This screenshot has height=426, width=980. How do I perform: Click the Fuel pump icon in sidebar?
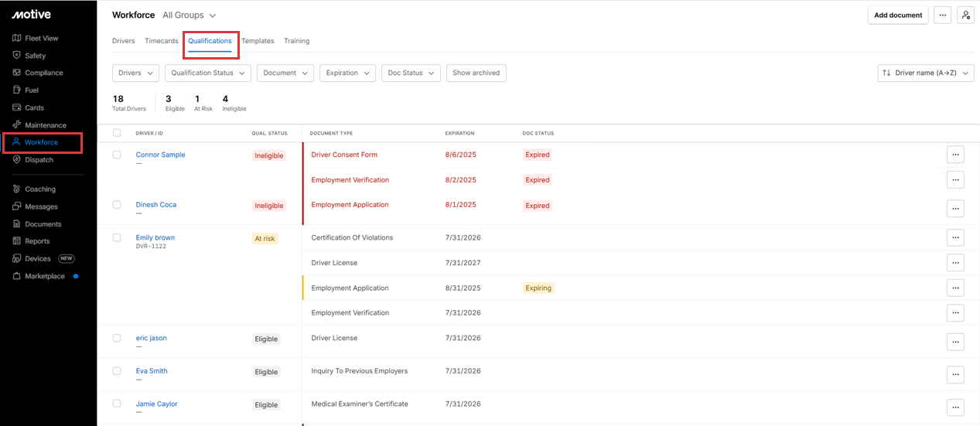pyautogui.click(x=16, y=90)
